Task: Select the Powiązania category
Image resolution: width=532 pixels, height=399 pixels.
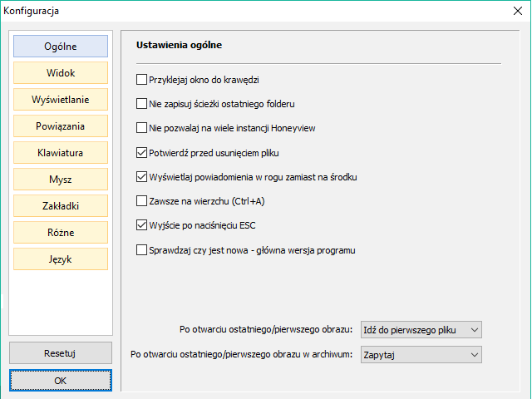Action: point(61,126)
